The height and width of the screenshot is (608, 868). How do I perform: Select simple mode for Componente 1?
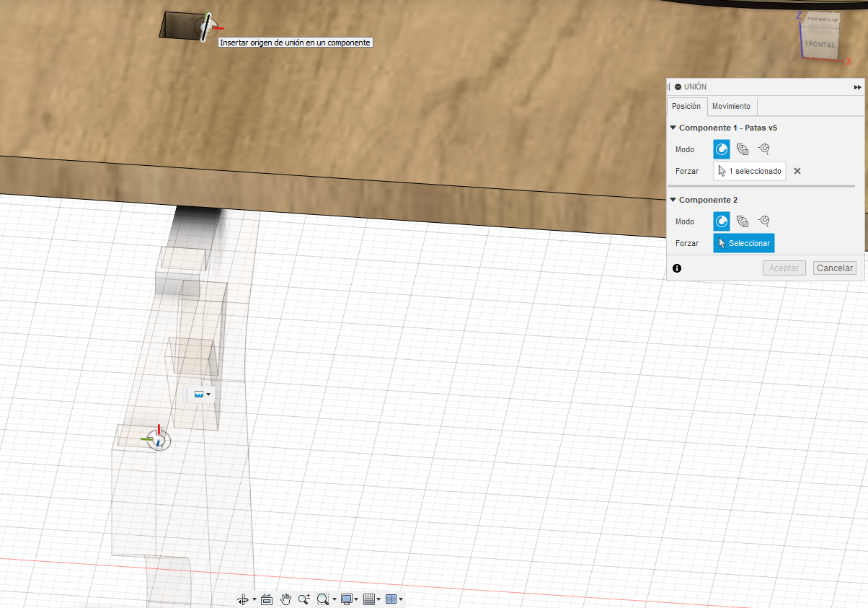coord(722,149)
